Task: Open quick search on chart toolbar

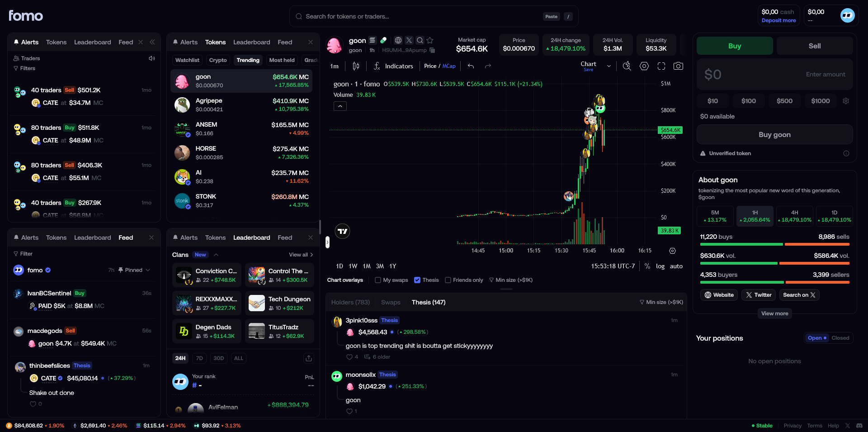Action: tap(627, 66)
